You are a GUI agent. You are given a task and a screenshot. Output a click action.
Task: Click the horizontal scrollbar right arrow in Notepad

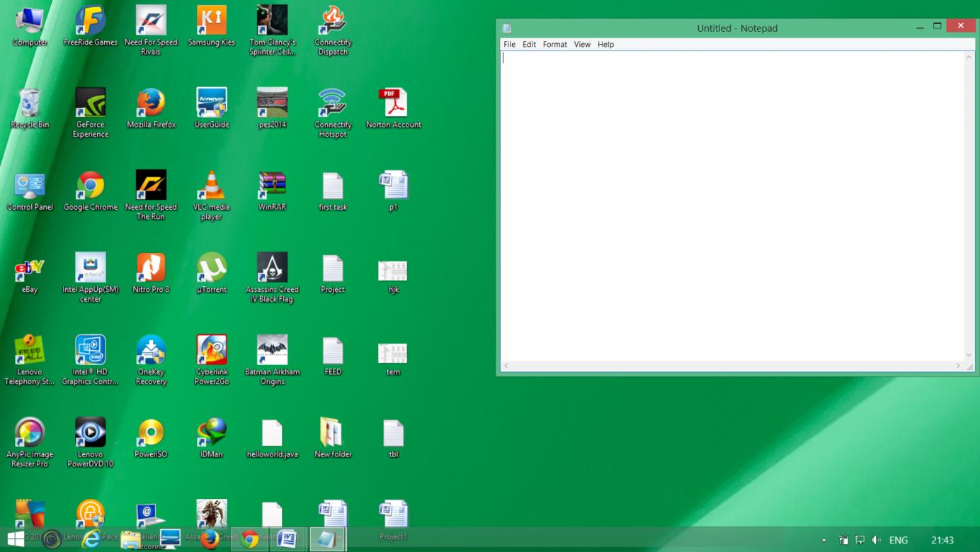tap(958, 366)
